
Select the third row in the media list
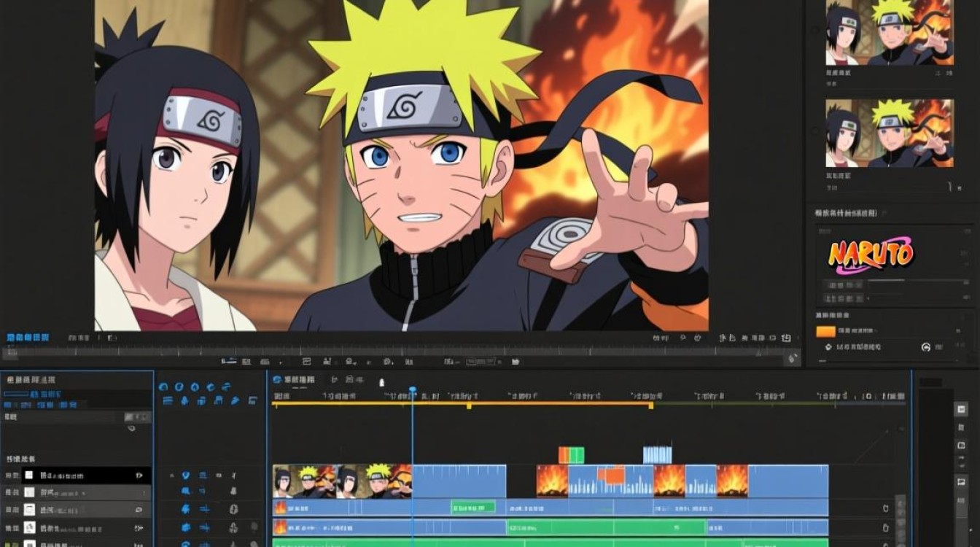pyautogui.click(x=76, y=510)
